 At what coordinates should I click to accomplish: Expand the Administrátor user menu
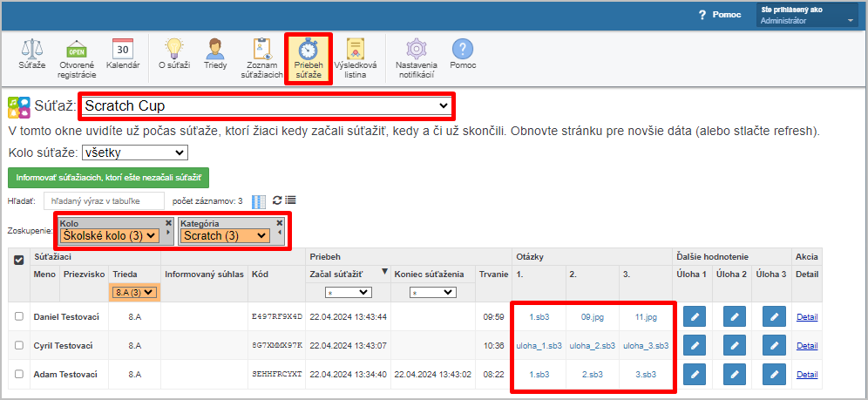pyautogui.click(x=807, y=16)
